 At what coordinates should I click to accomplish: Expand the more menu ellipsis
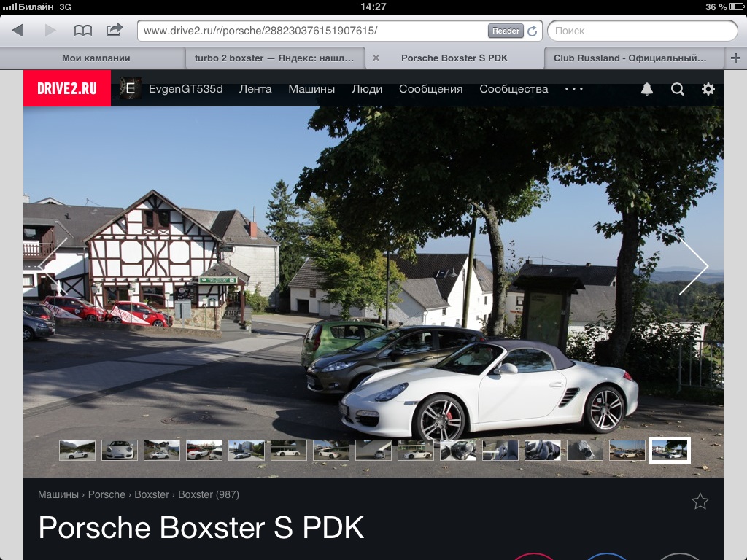pyautogui.click(x=573, y=88)
